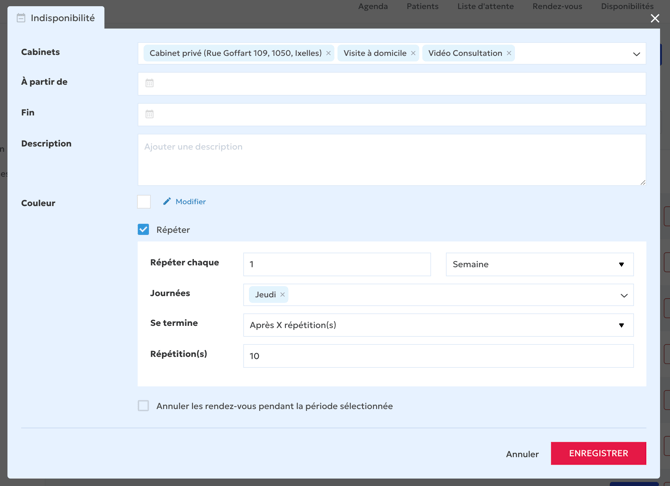
Task: Open the Patients menu
Action: [x=422, y=6]
